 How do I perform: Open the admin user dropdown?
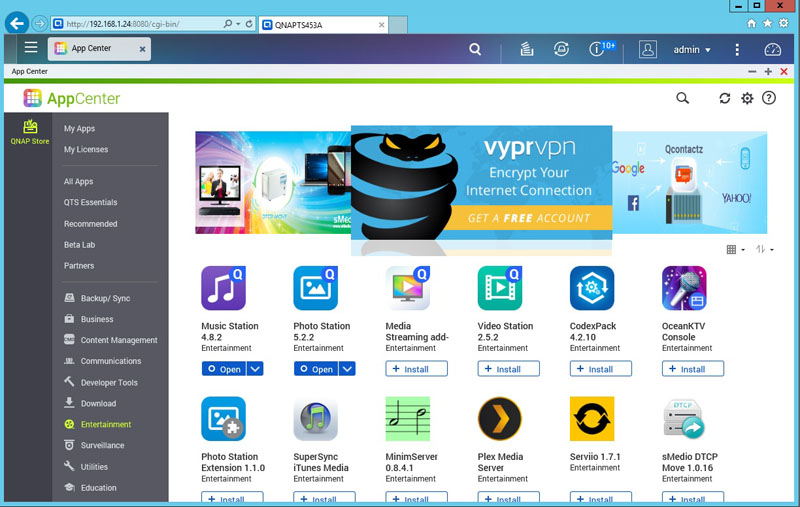(692, 49)
